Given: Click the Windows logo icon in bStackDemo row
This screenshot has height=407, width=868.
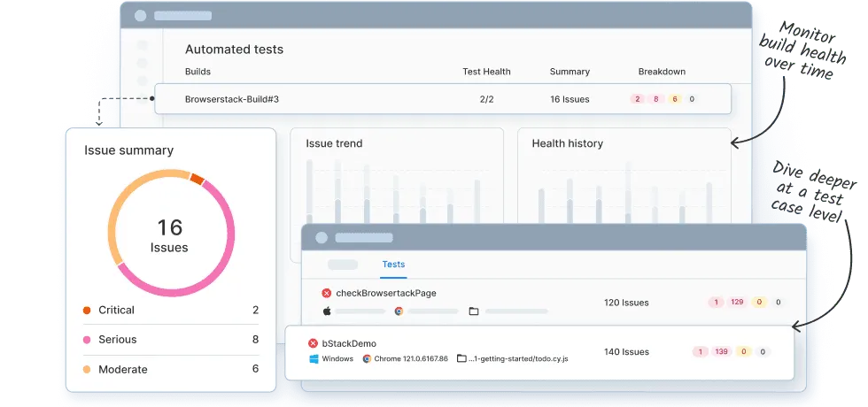Looking at the screenshot, I should click(314, 359).
